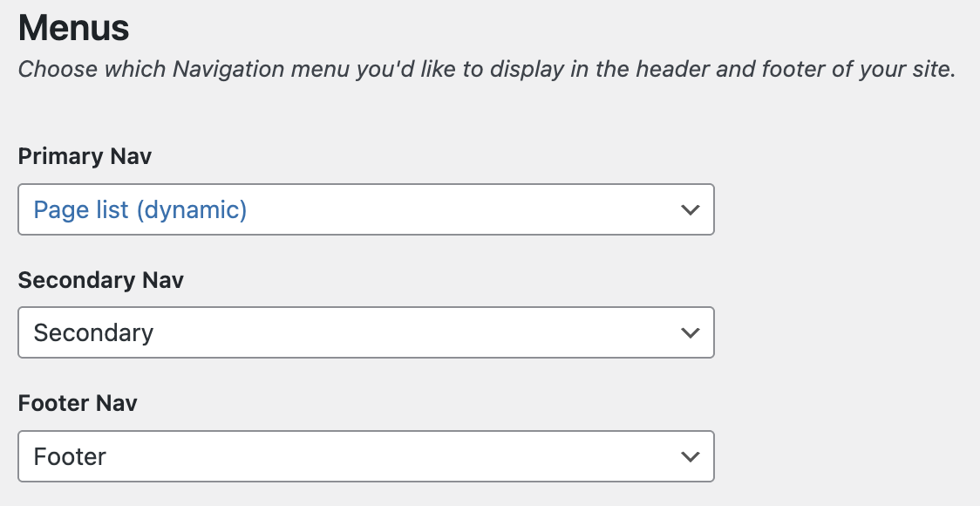980x506 pixels.
Task: Open the Primary Nav dropdown
Action: 366,209
